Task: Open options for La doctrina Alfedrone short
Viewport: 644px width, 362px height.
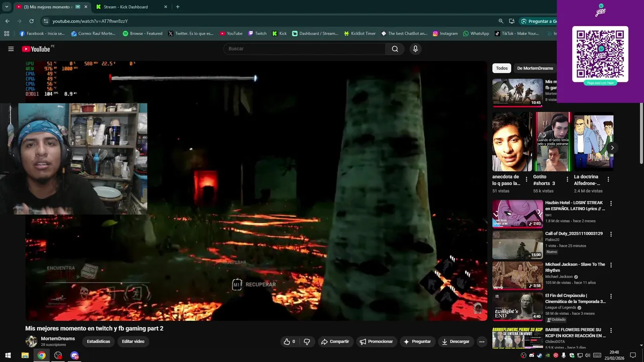Action: coord(608,179)
